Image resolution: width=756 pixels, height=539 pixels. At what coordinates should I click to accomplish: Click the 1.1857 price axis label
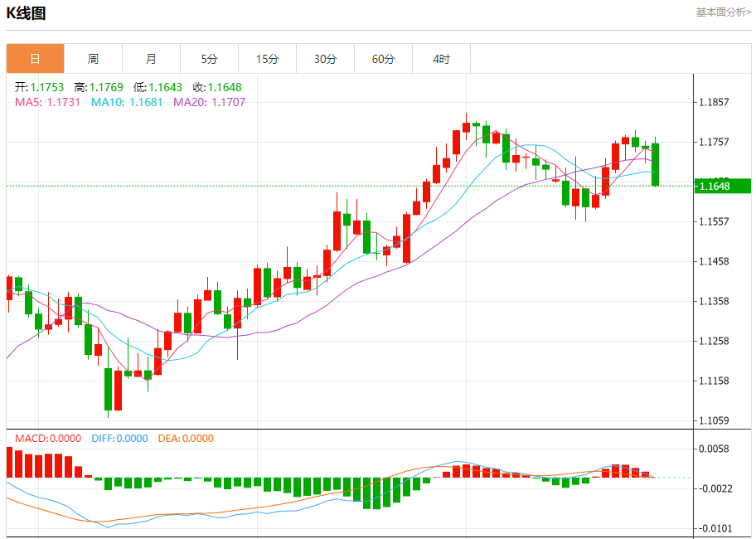[714, 102]
